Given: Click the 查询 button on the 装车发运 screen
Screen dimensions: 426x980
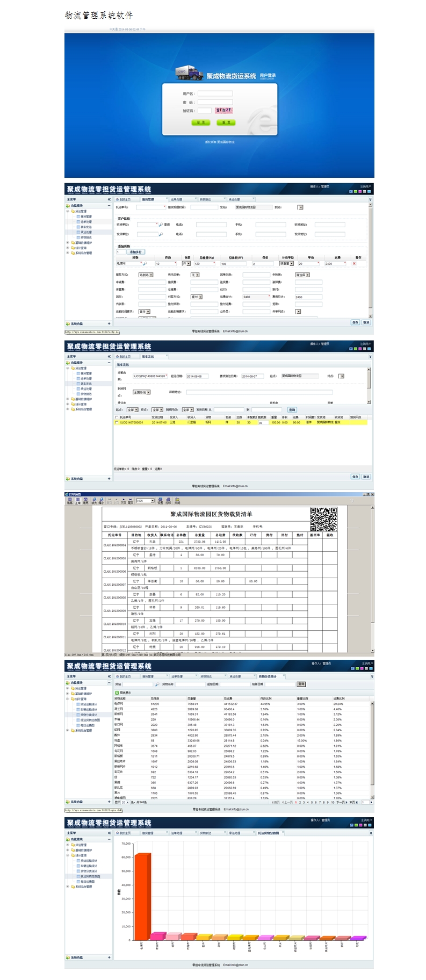Looking at the screenshot, I should [x=292, y=410].
